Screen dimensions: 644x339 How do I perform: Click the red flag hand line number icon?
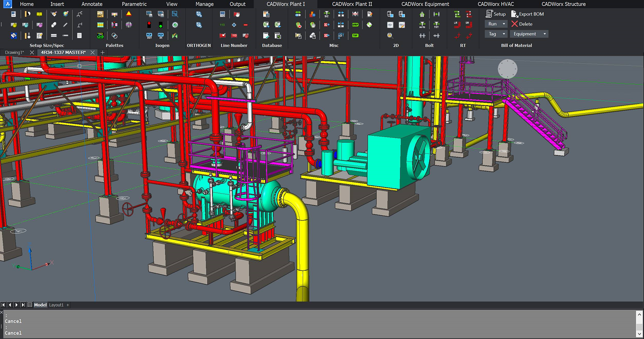(237, 14)
